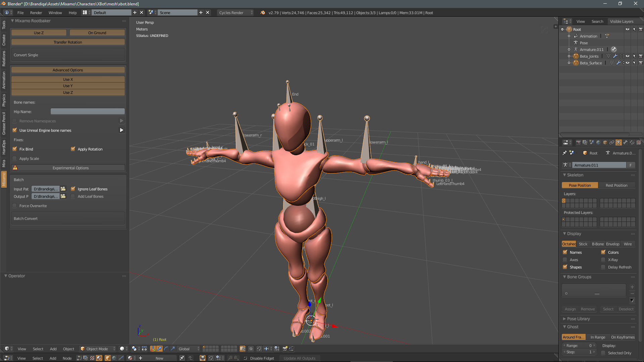The width and height of the screenshot is (644, 362).
Task: Switch to the Mixamo sidebar tab
Action: pyautogui.click(x=4, y=179)
